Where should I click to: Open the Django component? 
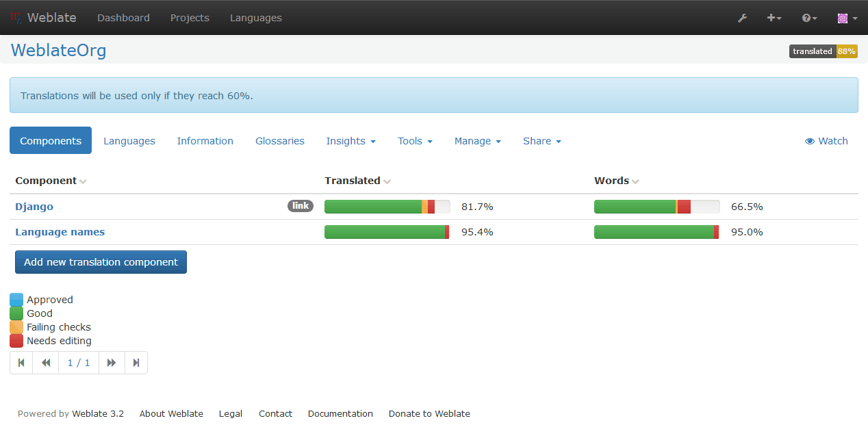point(34,207)
